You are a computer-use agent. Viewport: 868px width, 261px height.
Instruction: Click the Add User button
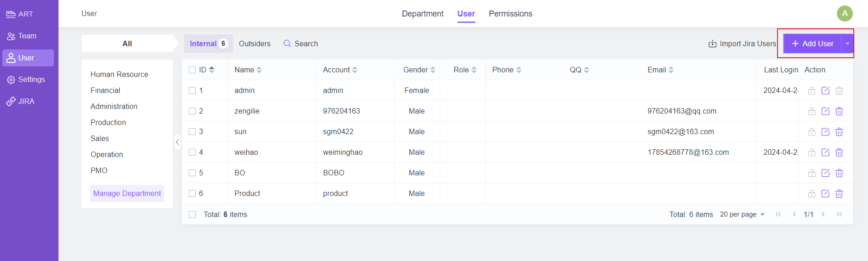pyautogui.click(x=812, y=43)
